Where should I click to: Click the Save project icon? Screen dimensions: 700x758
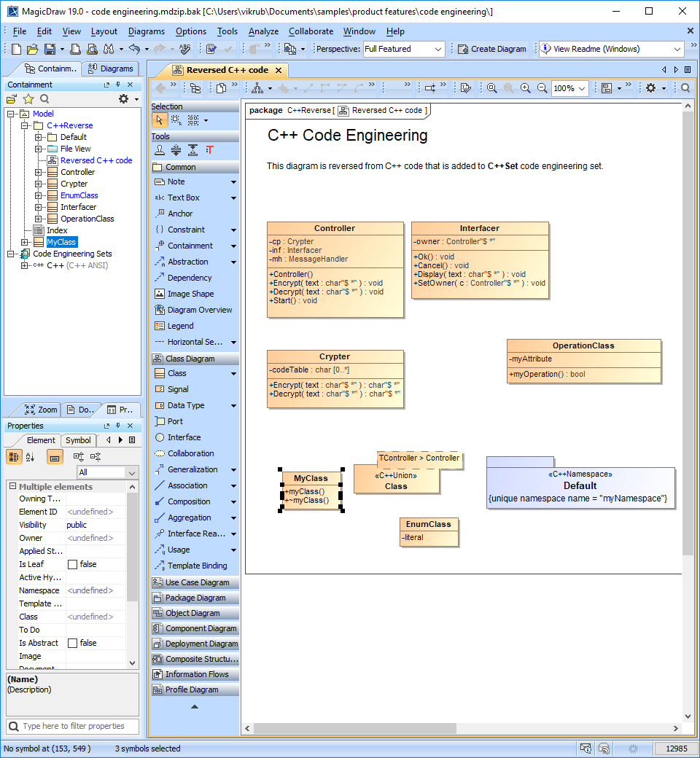tap(49, 49)
